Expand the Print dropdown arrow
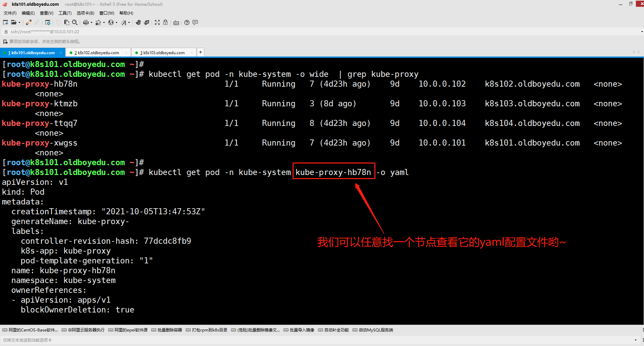 point(91,23)
